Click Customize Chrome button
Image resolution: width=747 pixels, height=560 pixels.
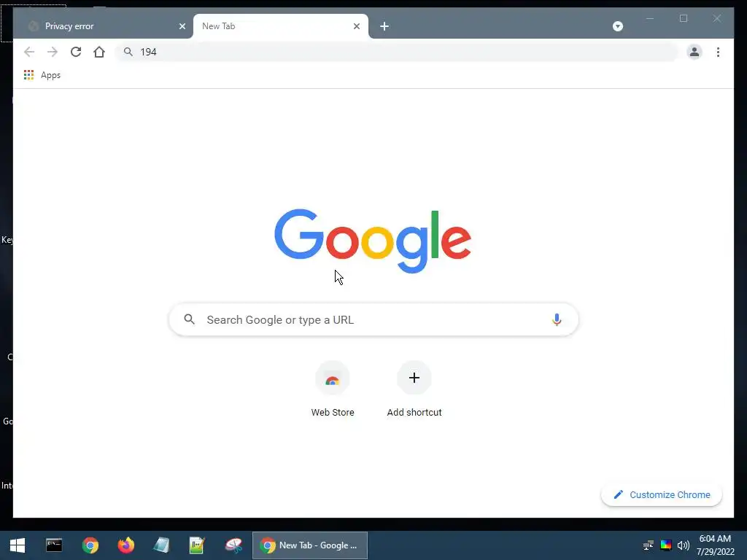[x=662, y=495]
